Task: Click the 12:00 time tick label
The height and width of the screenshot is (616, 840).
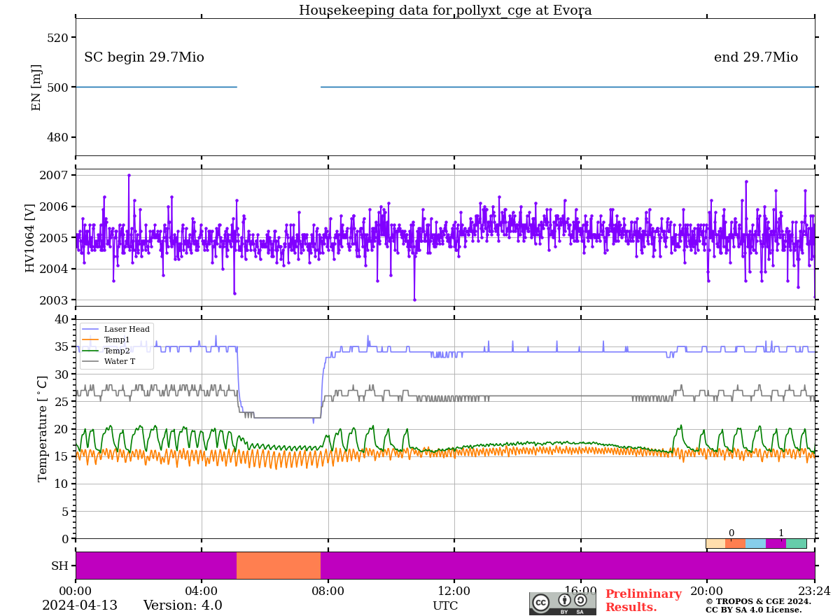Action: (x=454, y=591)
